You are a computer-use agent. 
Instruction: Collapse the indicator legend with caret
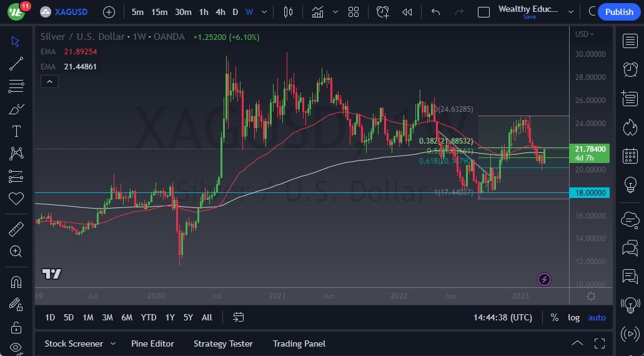click(49, 82)
